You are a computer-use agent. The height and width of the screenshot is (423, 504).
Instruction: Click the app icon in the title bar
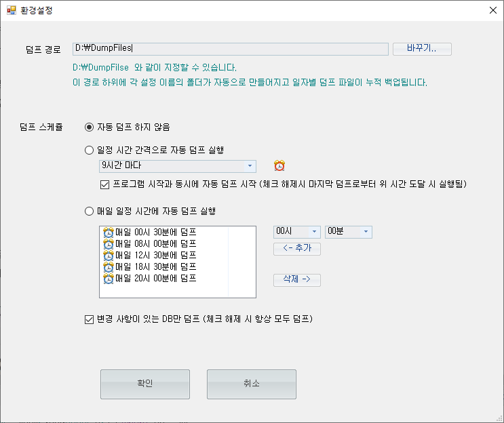(x=12, y=10)
